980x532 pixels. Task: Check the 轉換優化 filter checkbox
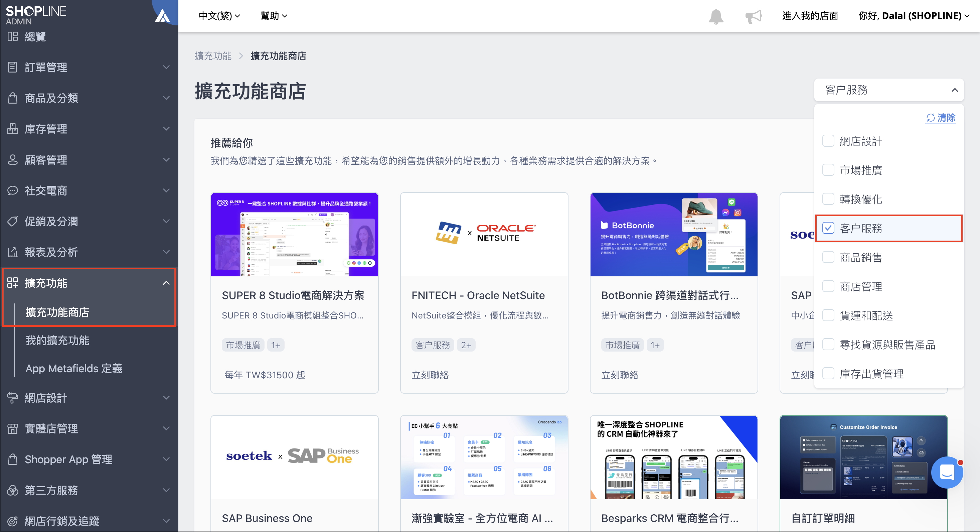[828, 199]
